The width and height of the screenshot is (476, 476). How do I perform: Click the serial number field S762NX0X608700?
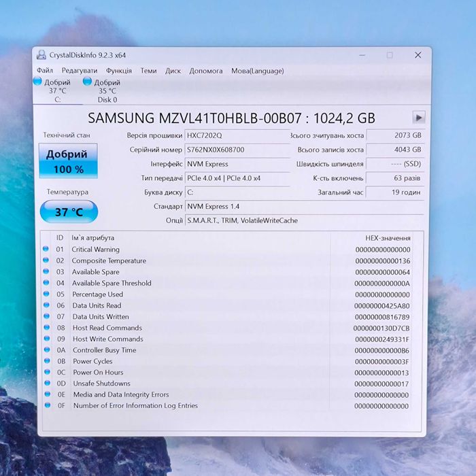[x=237, y=150]
